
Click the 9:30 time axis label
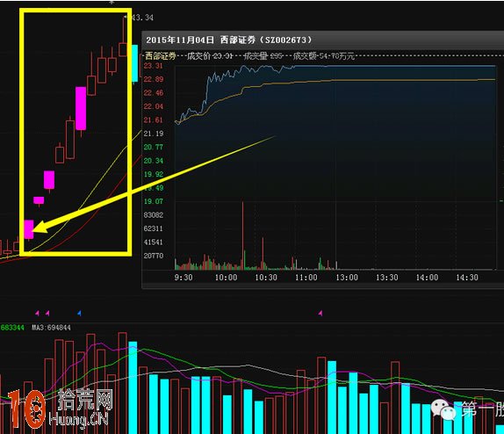[184, 278]
